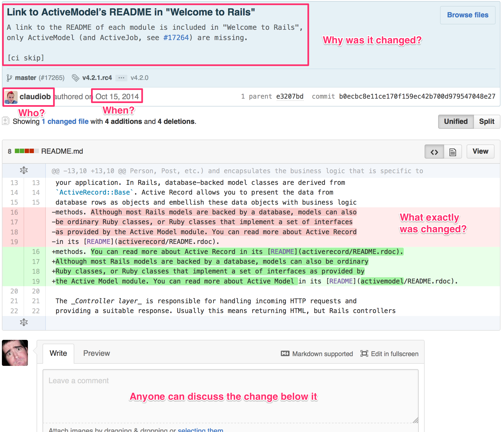Expand diff context below line 22
The image size is (504, 432).
pos(24,322)
